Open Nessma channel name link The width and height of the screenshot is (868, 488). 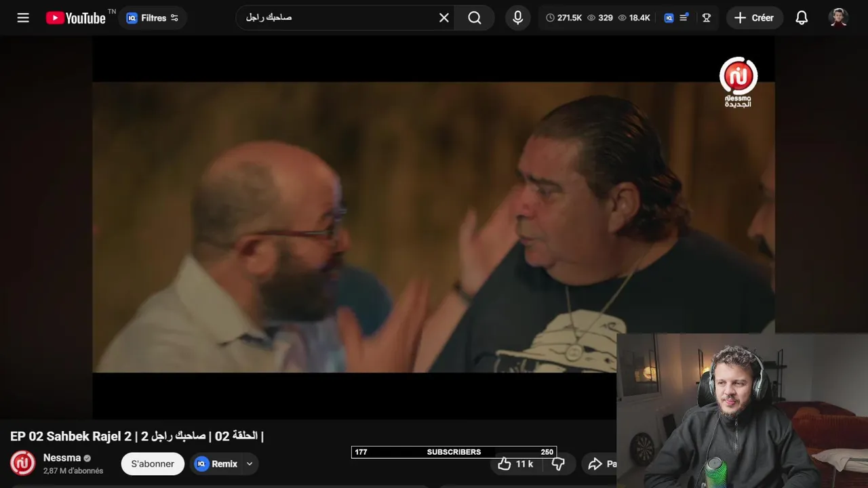[x=62, y=457]
